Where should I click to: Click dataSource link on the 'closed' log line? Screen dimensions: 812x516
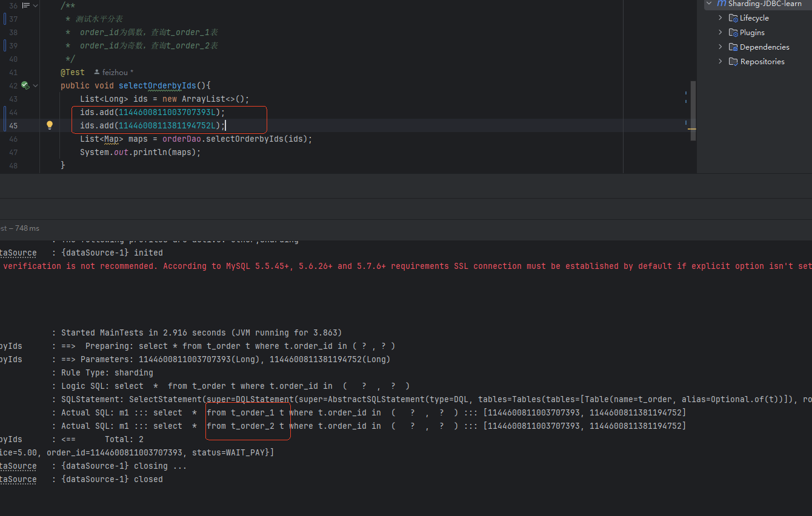tap(18, 479)
